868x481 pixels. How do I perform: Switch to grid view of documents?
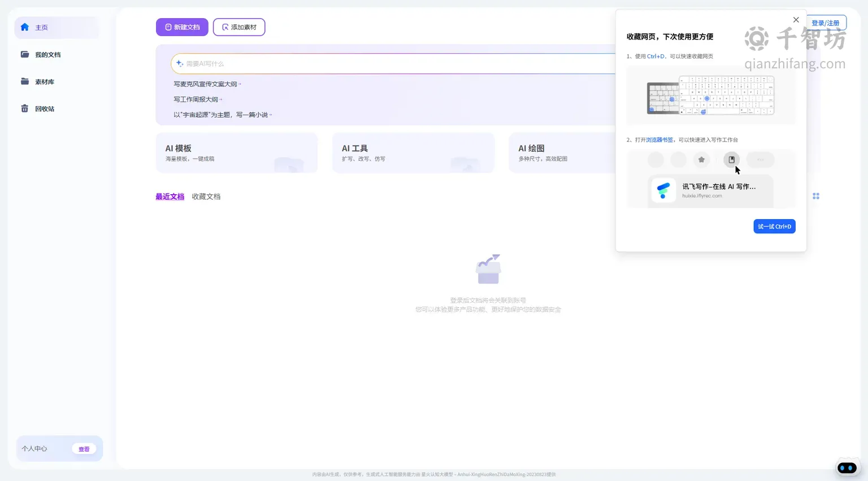[816, 196]
